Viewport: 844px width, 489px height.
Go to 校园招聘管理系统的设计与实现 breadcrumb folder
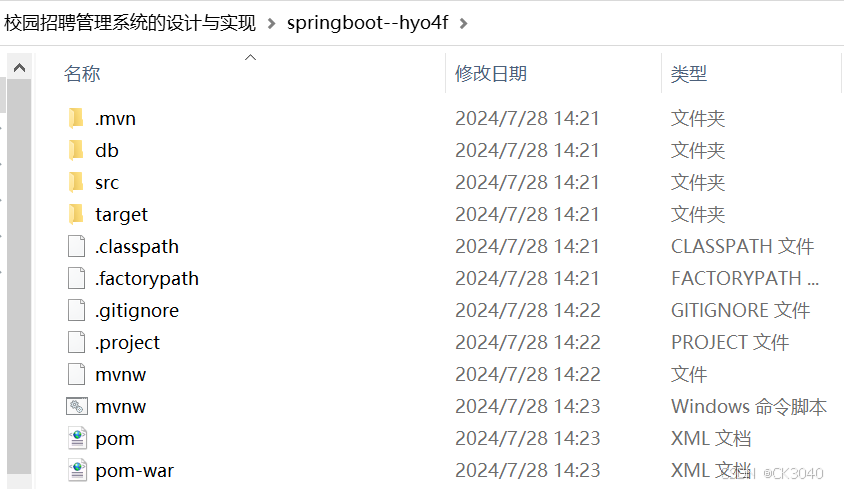click(130, 23)
